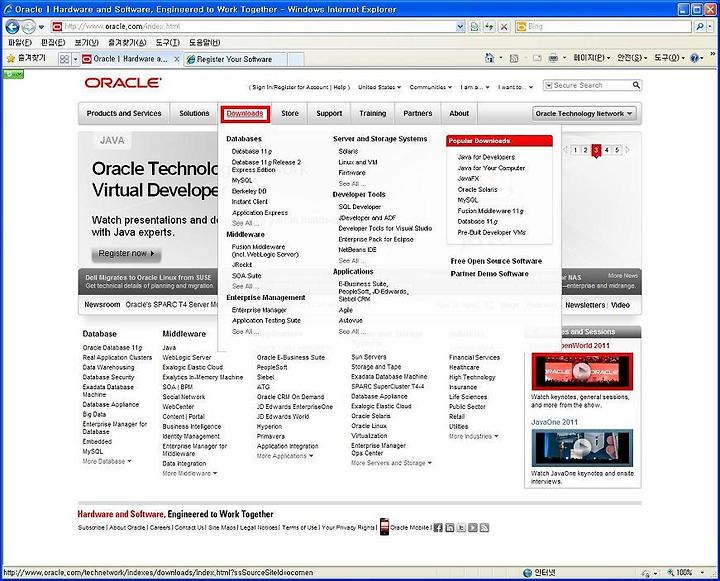Open the 'I am a...' dropdown

click(x=475, y=87)
